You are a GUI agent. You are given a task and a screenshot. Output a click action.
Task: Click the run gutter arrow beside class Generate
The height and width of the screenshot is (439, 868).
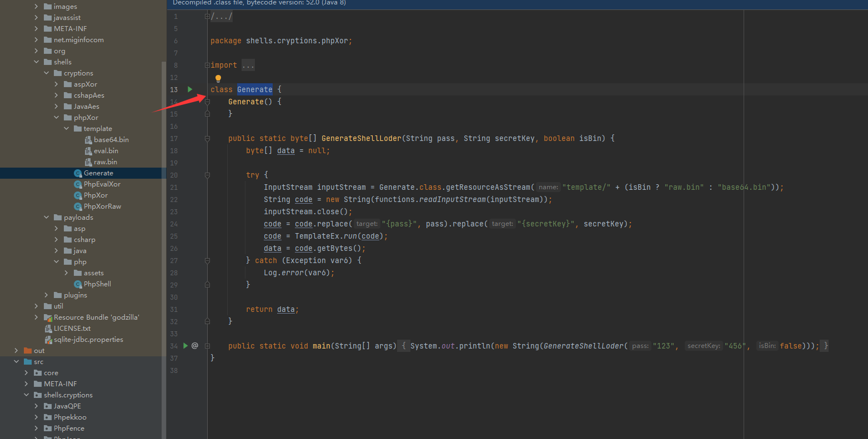[x=190, y=89]
